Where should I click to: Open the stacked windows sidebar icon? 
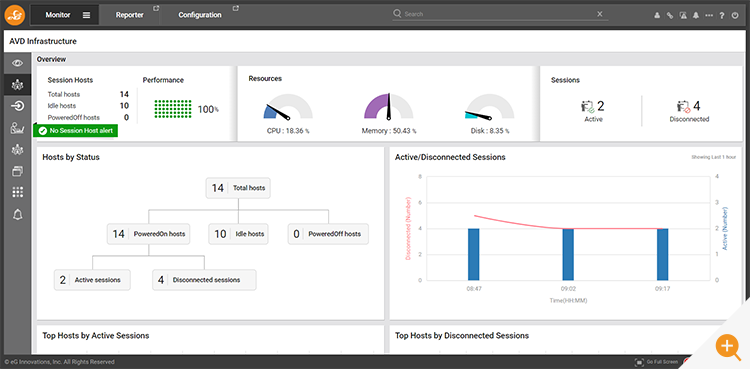pyautogui.click(x=18, y=171)
